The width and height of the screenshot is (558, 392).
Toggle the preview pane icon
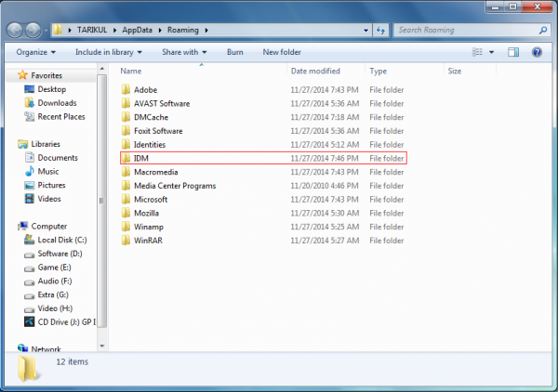click(513, 52)
